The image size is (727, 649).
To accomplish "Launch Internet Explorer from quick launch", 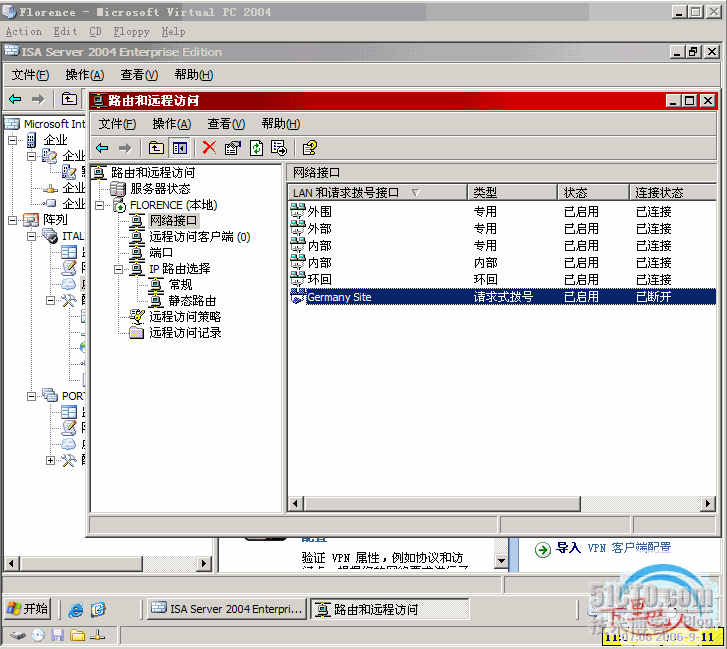I will pos(76,610).
